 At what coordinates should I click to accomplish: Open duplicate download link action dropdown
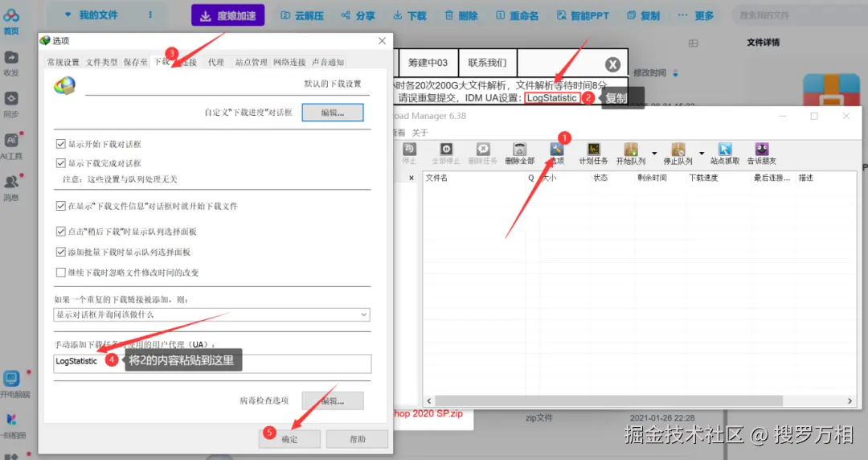[x=212, y=314]
